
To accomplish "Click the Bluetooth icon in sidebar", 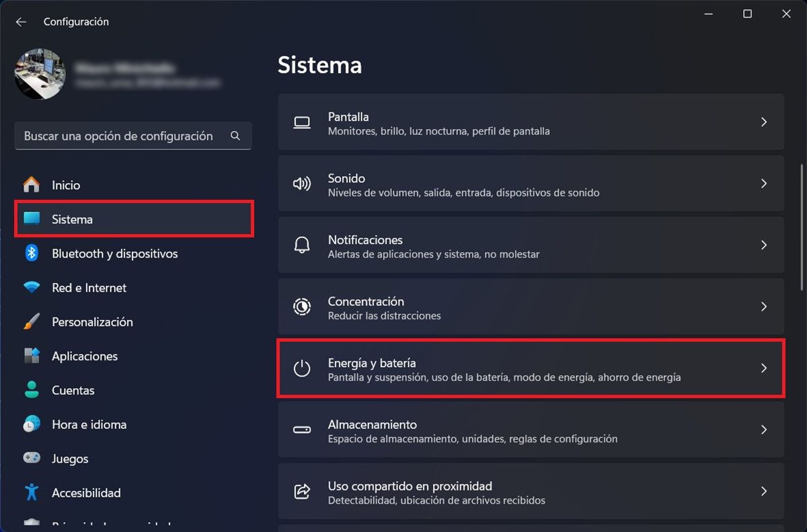I will [32, 254].
